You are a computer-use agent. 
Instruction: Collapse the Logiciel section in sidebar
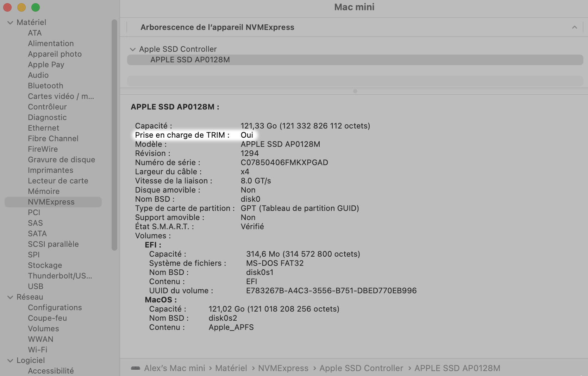tap(10, 361)
